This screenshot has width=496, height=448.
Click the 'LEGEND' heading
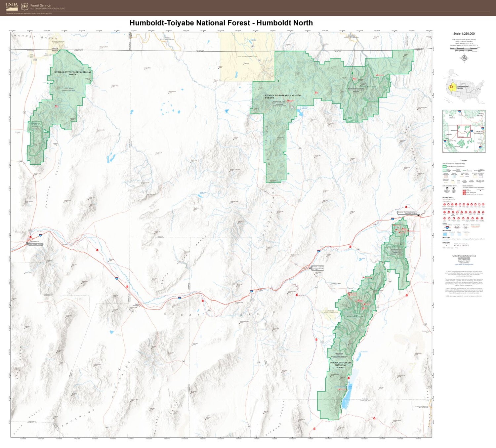[464, 161]
